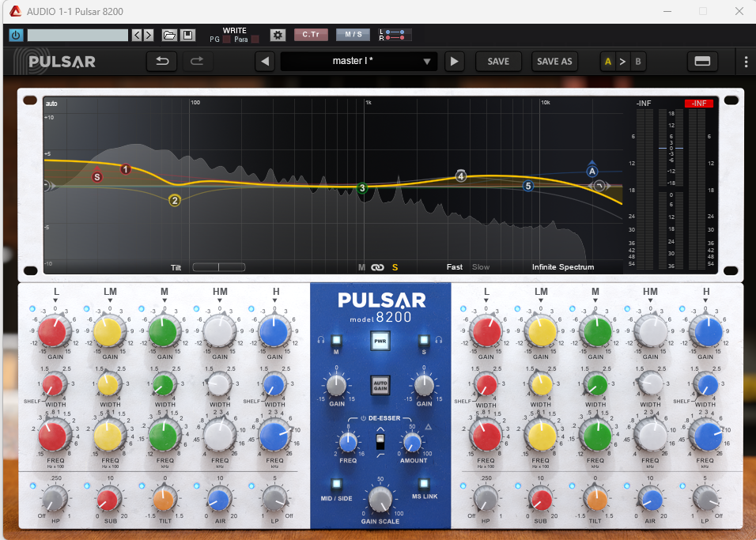Viewport: 756px width, 540px height.
Task: Click the left channel red L GAIN knob
Action: pyautogui.click(x=52, y=332)
